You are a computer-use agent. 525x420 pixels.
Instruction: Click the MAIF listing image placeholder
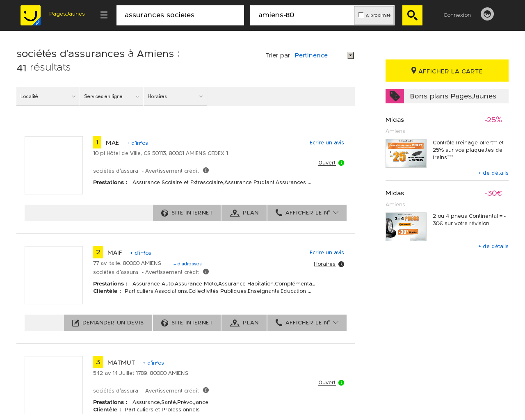pos(54,275)
